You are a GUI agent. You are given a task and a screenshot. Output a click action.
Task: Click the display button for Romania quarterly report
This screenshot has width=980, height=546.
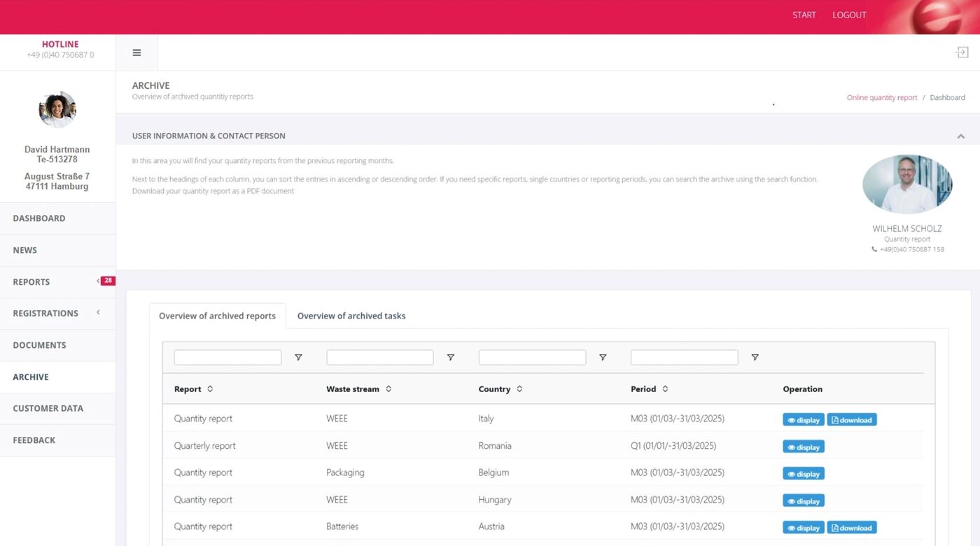click(x=802, y=446)
